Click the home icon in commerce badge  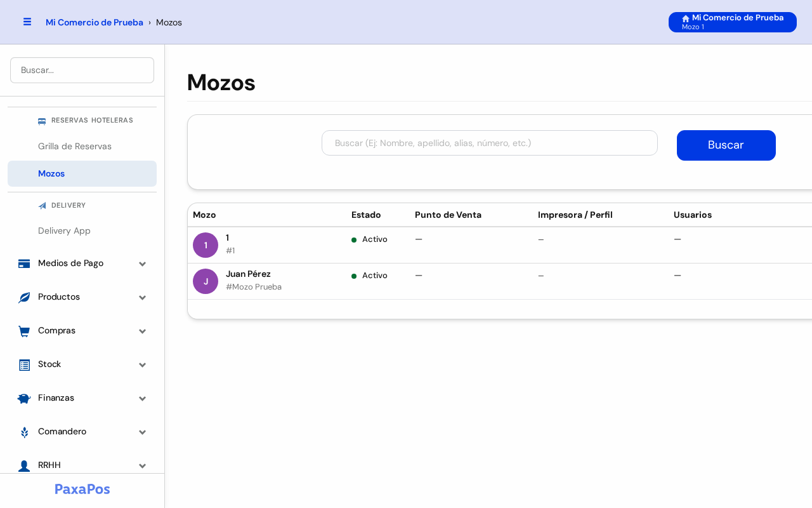[686, 18]
